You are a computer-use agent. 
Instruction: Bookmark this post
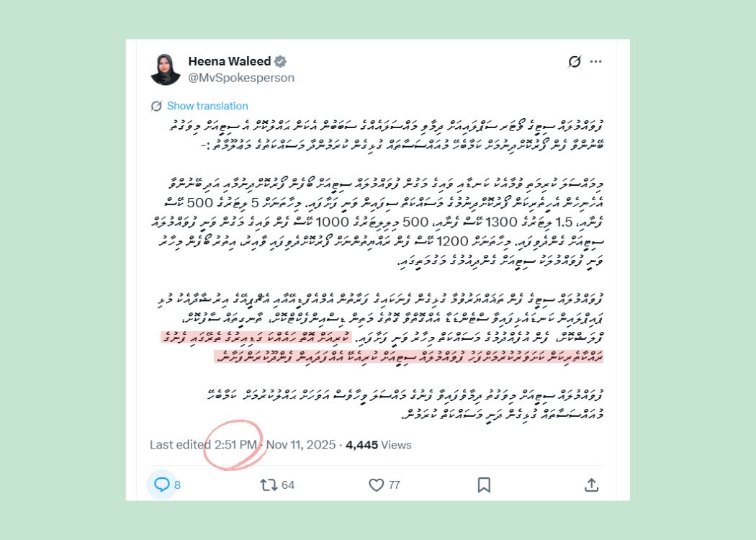point(484,485)
